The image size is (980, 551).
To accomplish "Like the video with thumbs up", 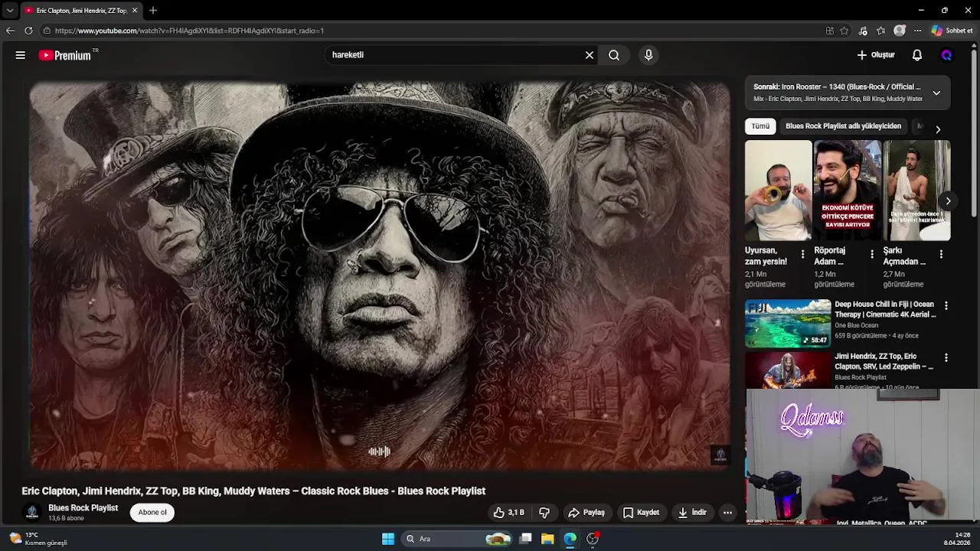I will coord(509,513).
